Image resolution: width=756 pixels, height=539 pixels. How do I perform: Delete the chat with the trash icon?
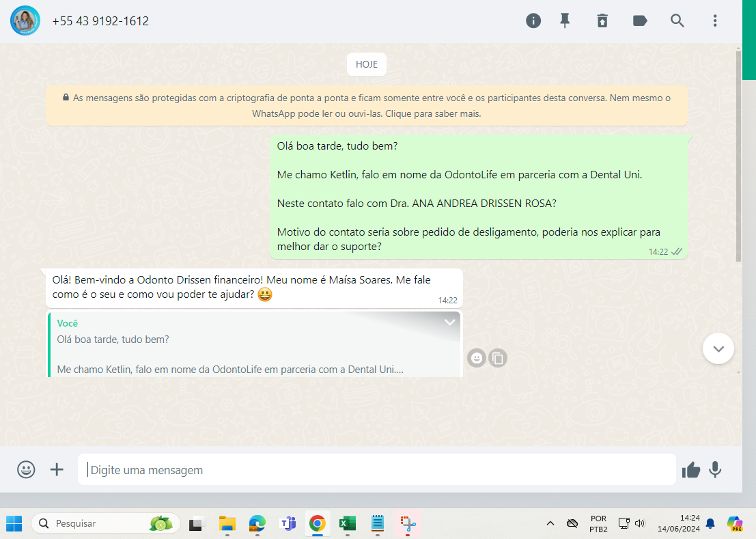[x=602, y=20]
